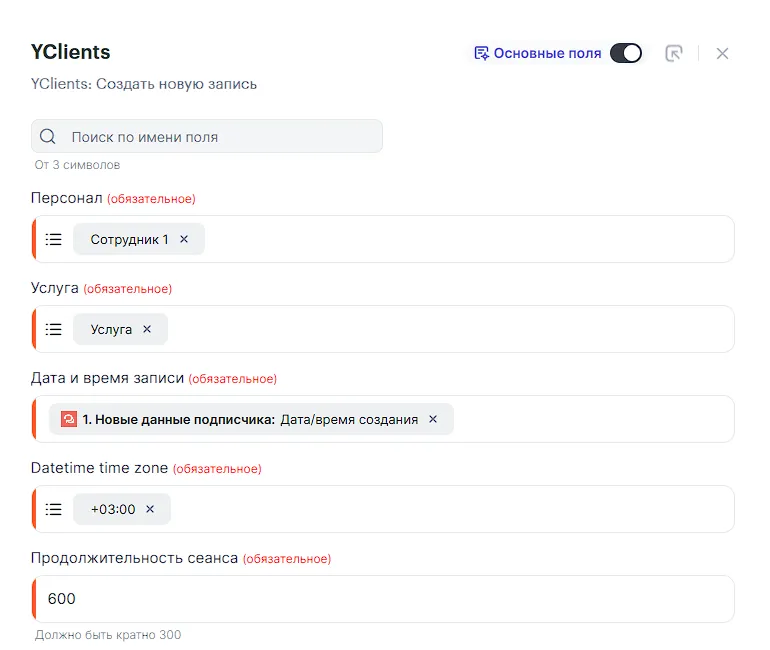Click the 600 duration input field
This screenshot has width=770, height=650.
click(383, 599)
